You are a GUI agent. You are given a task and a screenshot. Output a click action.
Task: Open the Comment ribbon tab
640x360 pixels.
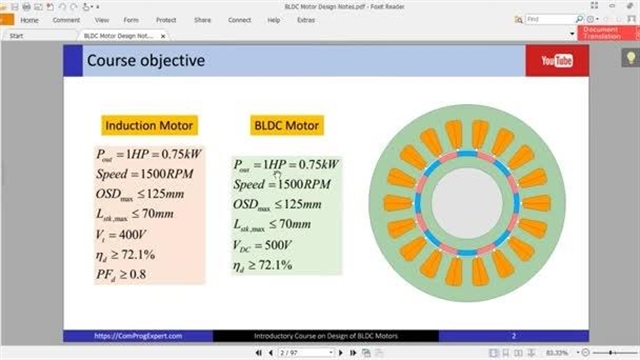(x=66, y=20)
